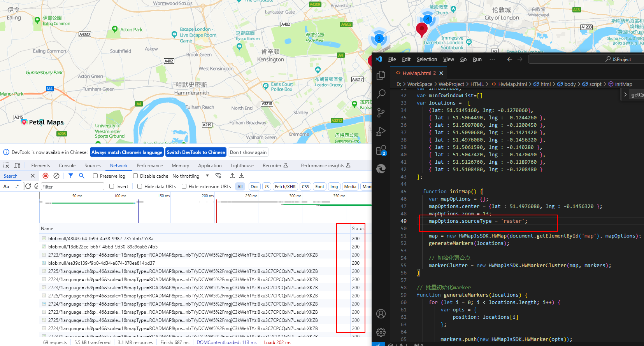Check Hide data URLs

(x=140, y=186)
